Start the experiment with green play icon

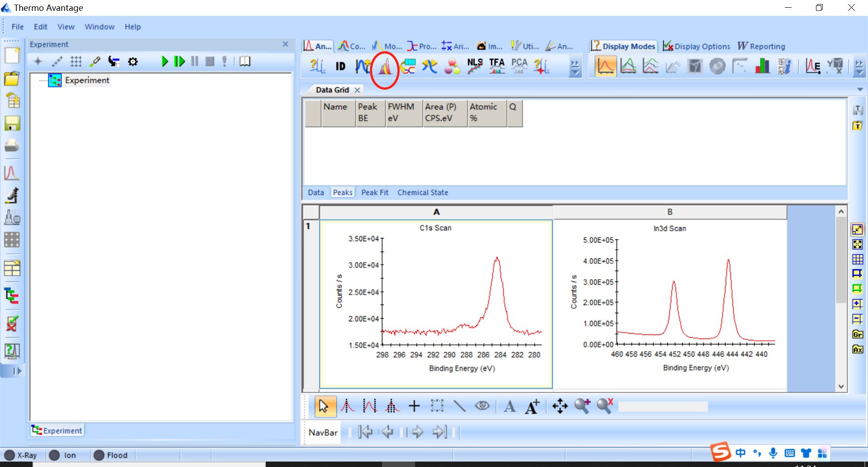click(x=165, y=62)
